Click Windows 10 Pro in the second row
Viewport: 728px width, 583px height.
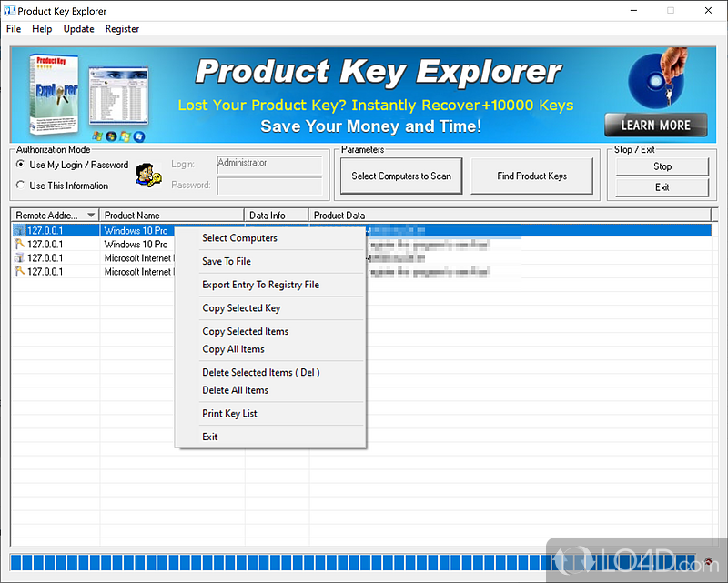click(136, 244)
